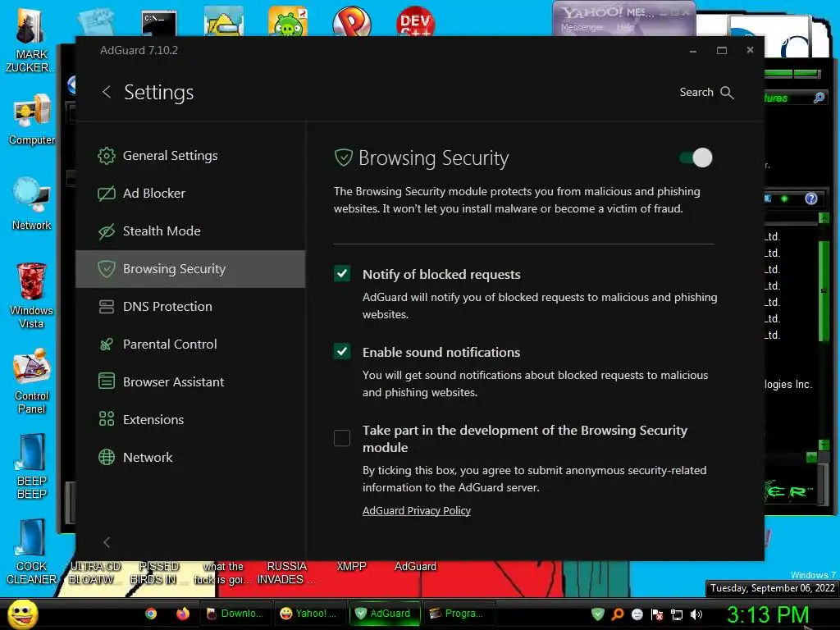The width and height of the screenshot is (840, 630).
Task: Click the Browser Assistant icon
Action: [x=107, y=382]
